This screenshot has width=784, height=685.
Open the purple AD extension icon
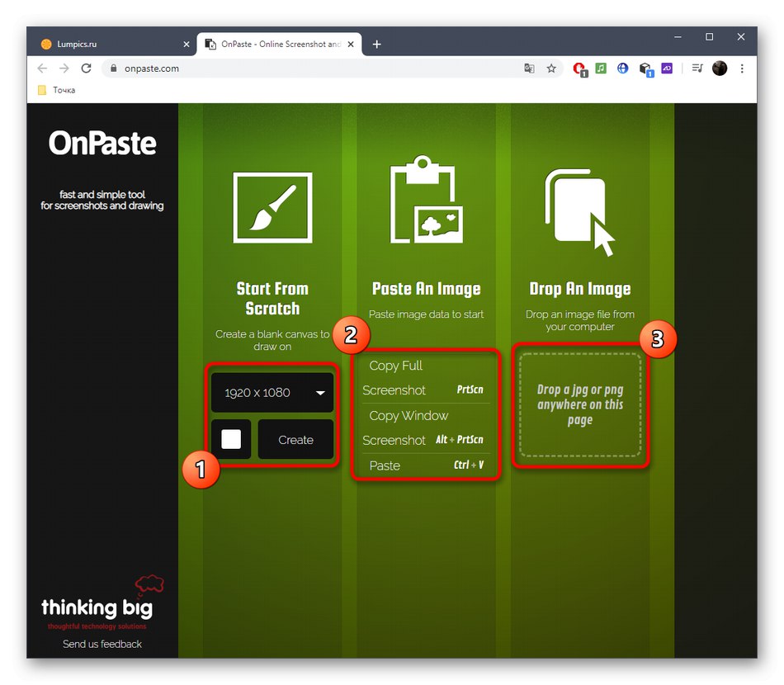(667, 68)
